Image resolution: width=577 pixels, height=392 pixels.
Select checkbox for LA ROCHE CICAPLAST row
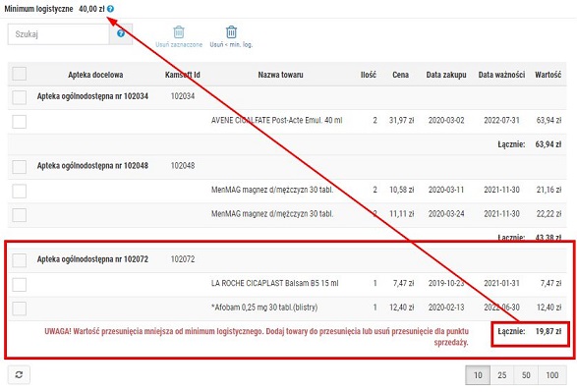tap(19, 285)
